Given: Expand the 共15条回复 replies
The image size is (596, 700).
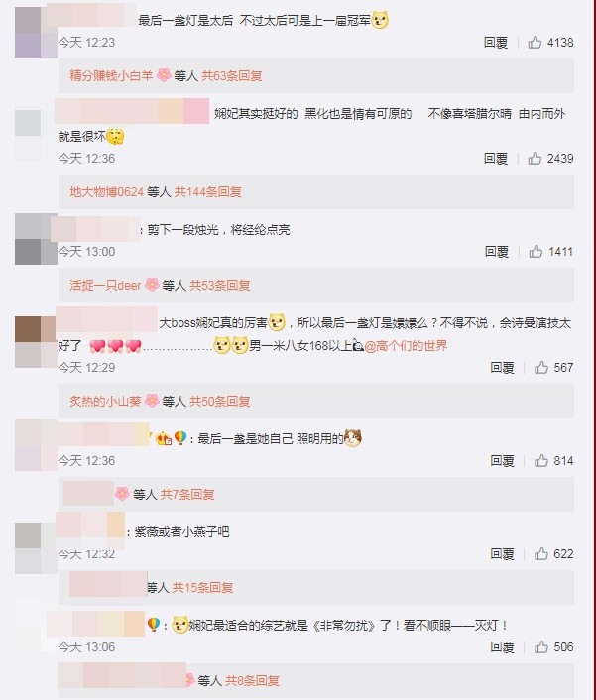Looking at the screenshot, I should [x=202, y=588].
